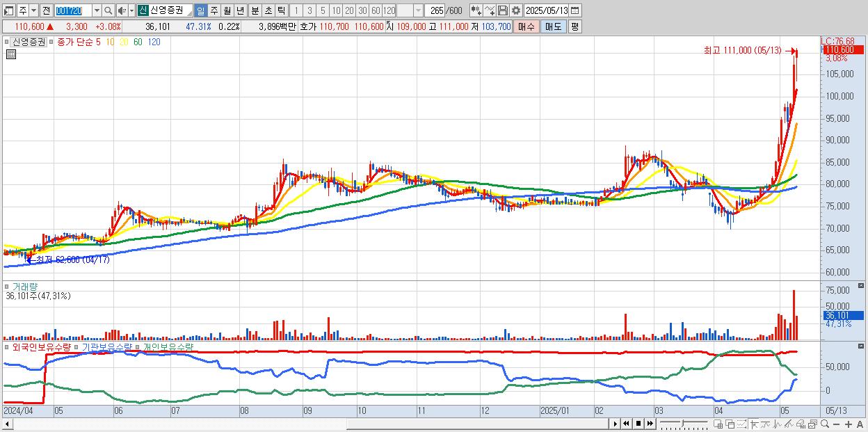The width and height of the screenshot is (868, 432).
Task: Click the candlestick tools icon beside 600
Action: pyautogui.click(x=476, y=10)
